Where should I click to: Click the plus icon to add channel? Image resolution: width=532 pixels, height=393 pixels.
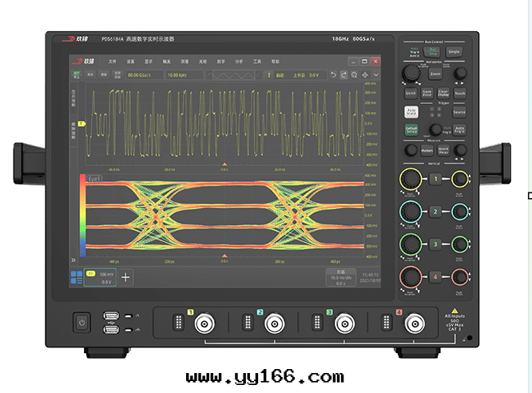tap(126, 277)
